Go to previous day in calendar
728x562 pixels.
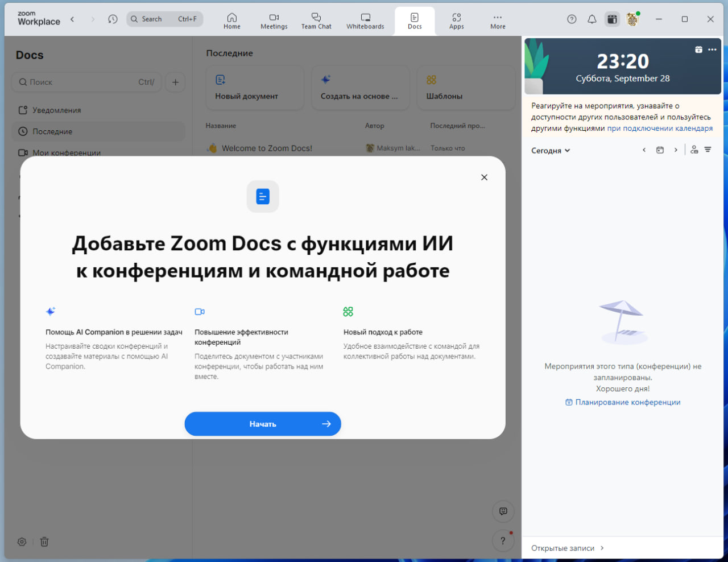(x=644, y=150)
